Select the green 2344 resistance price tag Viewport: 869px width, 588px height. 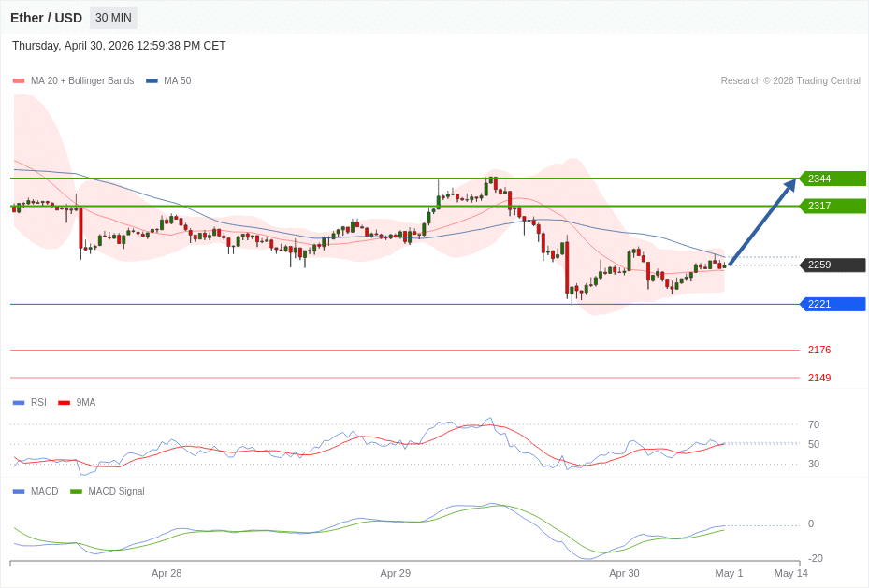833,179
